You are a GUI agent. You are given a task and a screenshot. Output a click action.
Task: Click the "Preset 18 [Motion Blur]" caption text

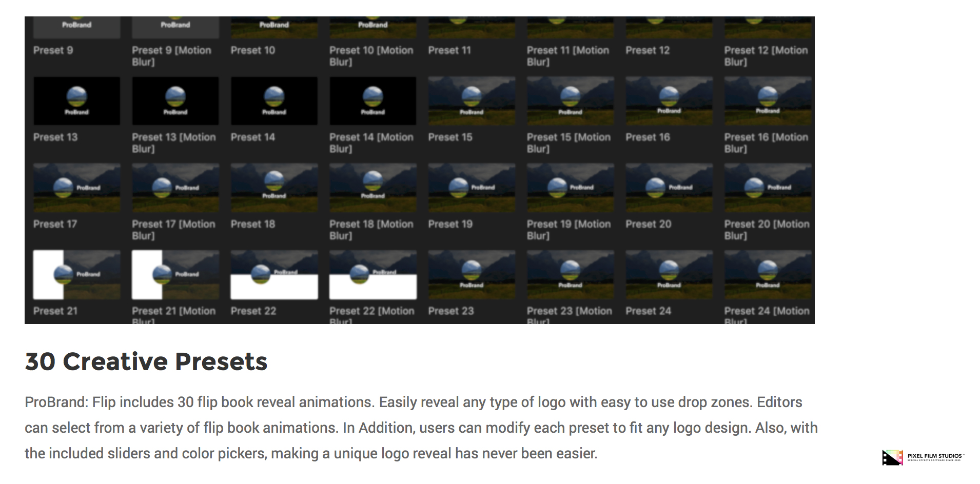[371, 230]
